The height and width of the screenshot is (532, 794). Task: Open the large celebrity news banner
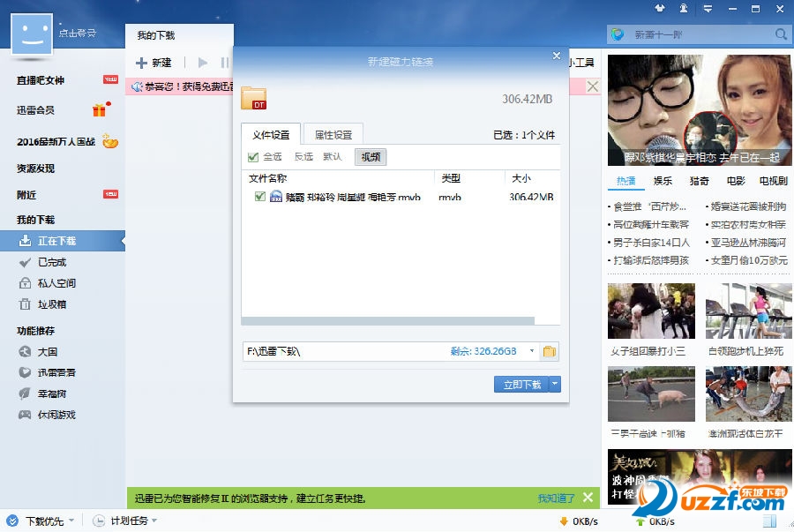pos(700,110)
